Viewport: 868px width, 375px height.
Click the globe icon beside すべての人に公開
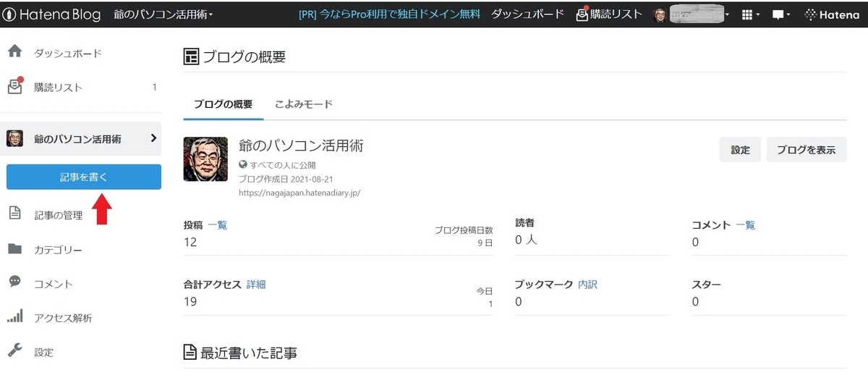point(243,164)
